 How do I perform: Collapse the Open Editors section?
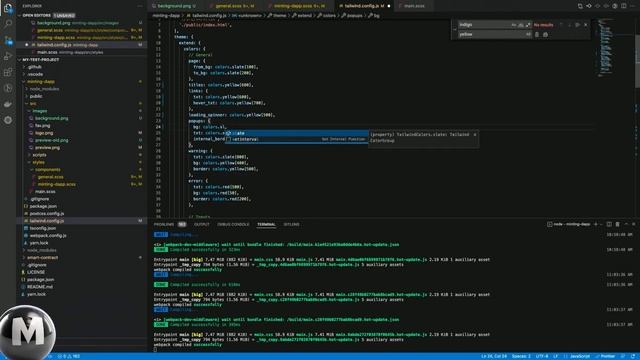click(x=37, y=16)
